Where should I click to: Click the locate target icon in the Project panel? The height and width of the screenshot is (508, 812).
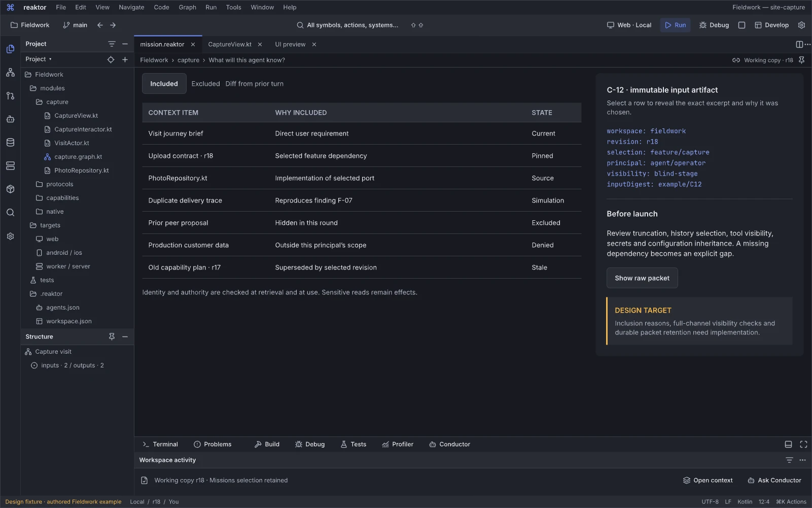click(x=111, y=59)
